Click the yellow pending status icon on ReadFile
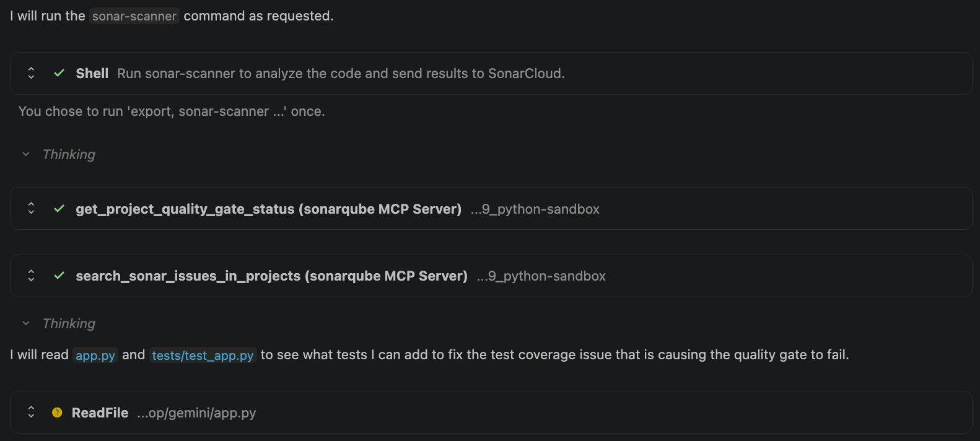This screenshot has height=441, width=980. point(57,413)
